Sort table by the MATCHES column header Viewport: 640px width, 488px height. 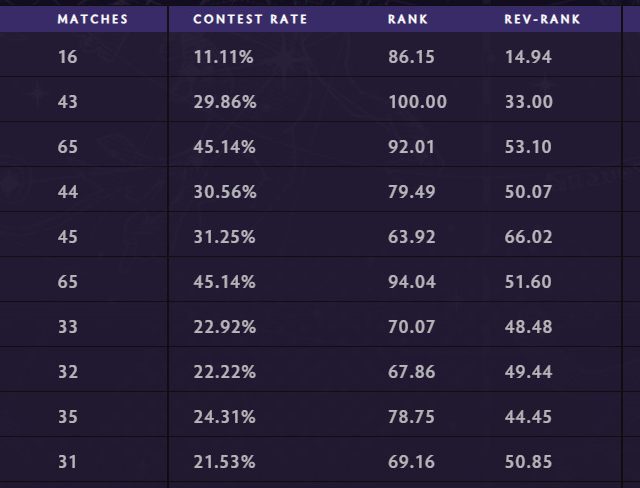93,19
